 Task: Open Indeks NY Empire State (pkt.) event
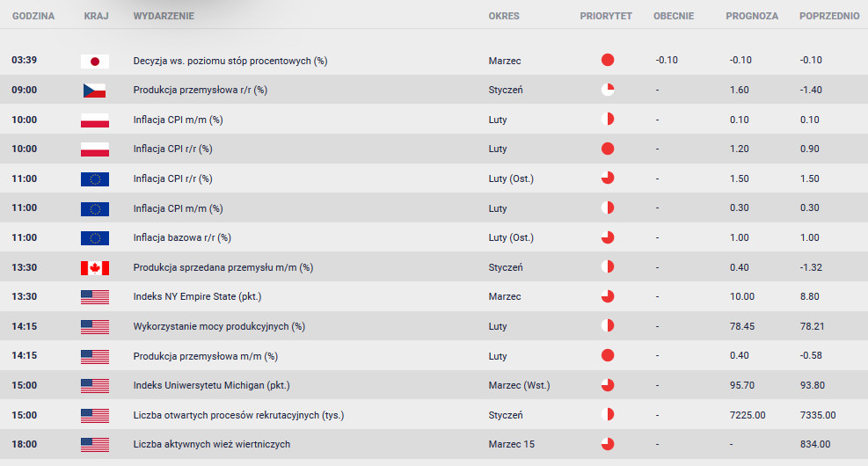point(197,296)
